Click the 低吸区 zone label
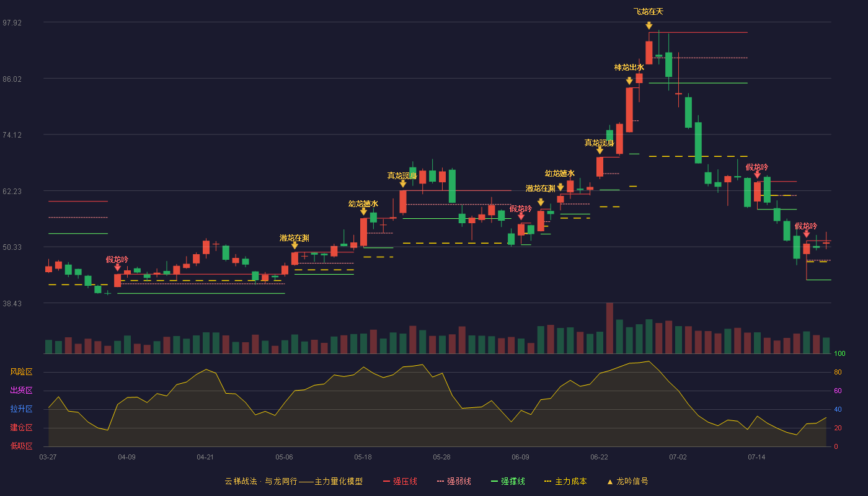Screen dimensions: 868x496 [x=21, y=446]
